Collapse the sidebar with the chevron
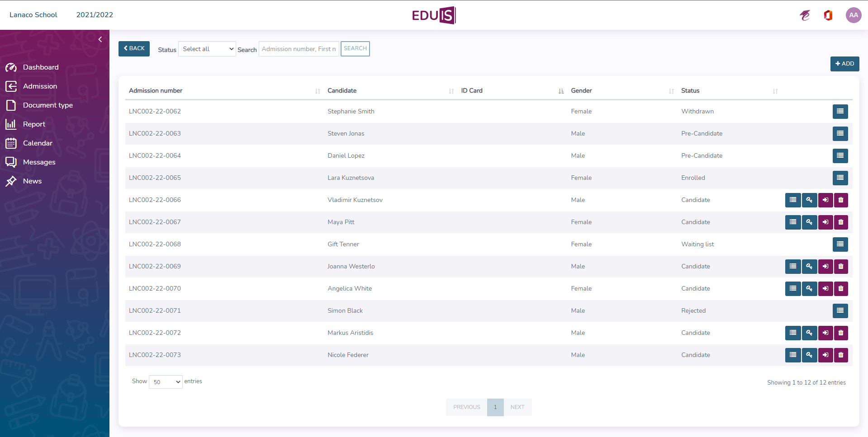The width and height of the screenshot is (868, 437). (100, 39)
